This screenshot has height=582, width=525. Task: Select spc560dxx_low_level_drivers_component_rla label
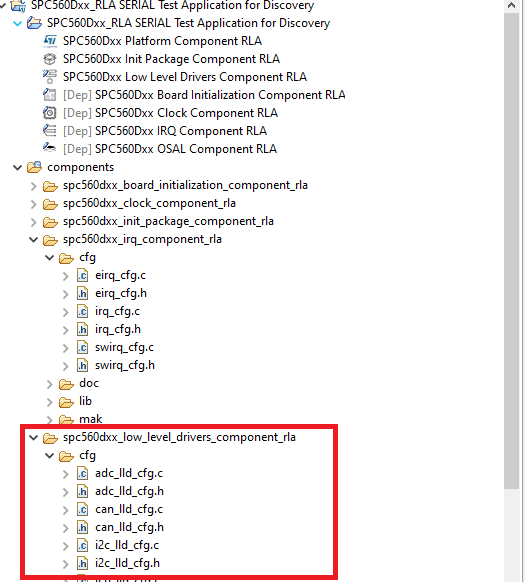click(179, 437)
